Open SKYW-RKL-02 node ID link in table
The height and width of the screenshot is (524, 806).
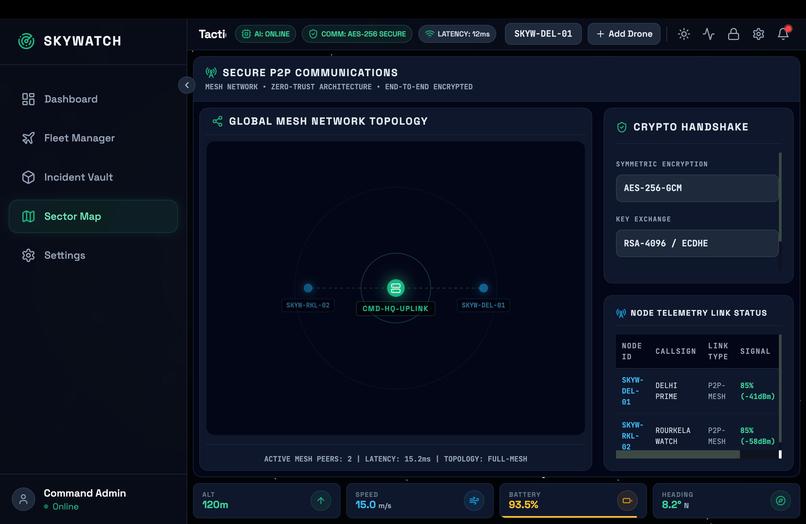[x=632, y=436]
